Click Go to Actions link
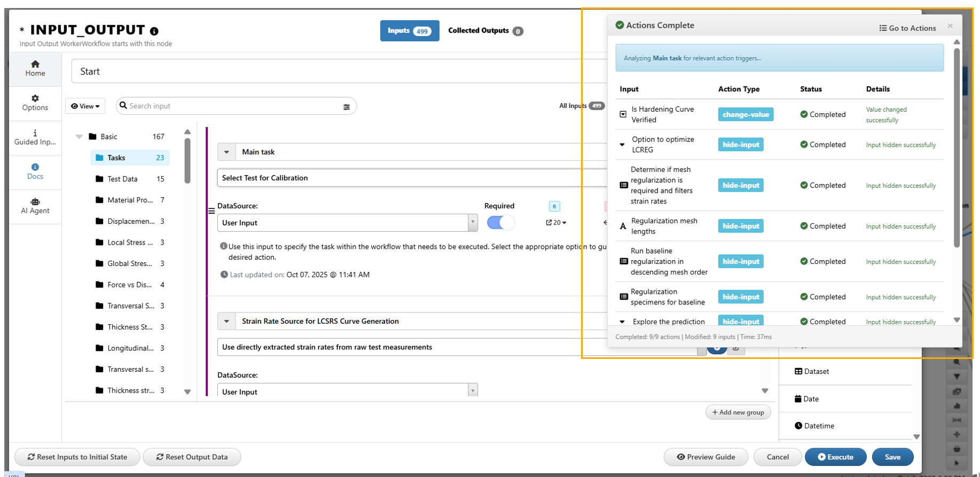Viewport: 980px width, 477px height. (x=907, y=28)
